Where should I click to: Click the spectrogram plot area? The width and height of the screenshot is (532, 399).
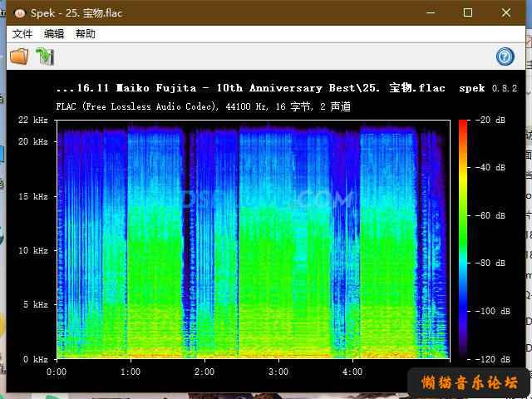click(254, 239)
